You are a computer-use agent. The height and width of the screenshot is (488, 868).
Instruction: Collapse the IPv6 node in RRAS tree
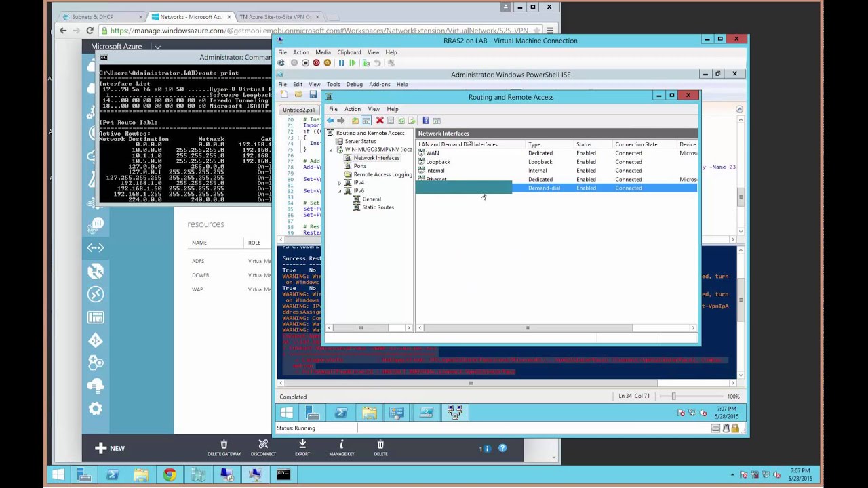tap(340, 191)
